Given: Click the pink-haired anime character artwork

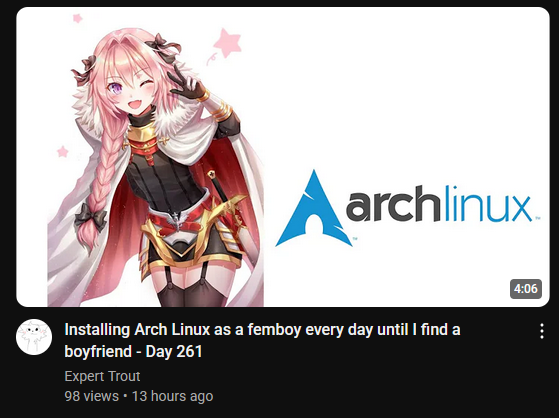Looking at the screenshot, I should 156,168.
